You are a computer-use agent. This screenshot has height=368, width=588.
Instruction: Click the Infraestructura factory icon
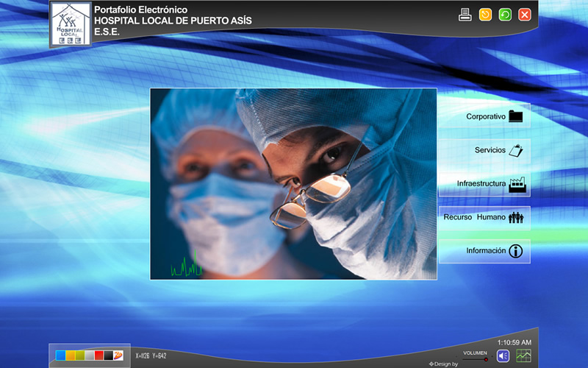[517, 185]
